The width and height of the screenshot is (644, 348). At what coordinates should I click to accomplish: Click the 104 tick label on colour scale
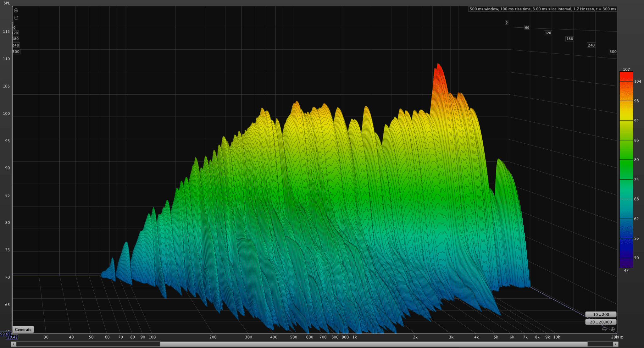tap(637, 81)
